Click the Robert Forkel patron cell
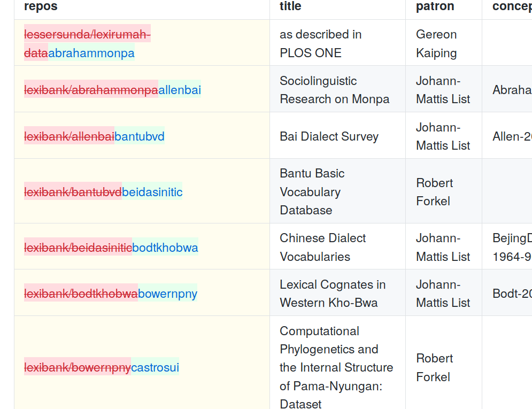Image resolution: width=532 pixels, height=409 pixels. pos(435,191)
